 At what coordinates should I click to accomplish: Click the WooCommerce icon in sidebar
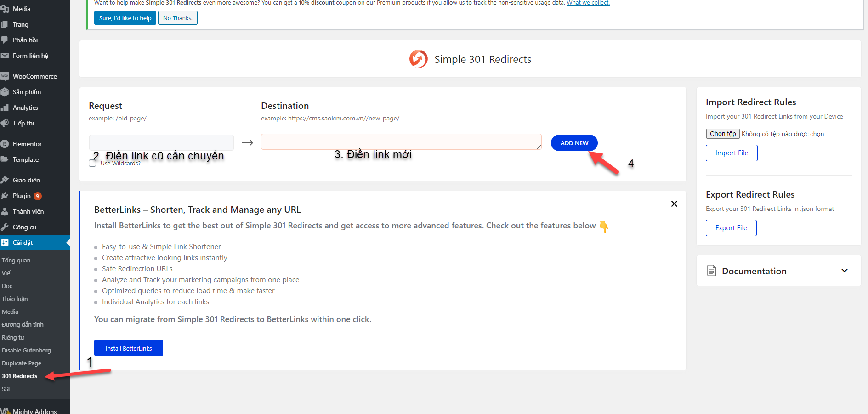point(5,76)
